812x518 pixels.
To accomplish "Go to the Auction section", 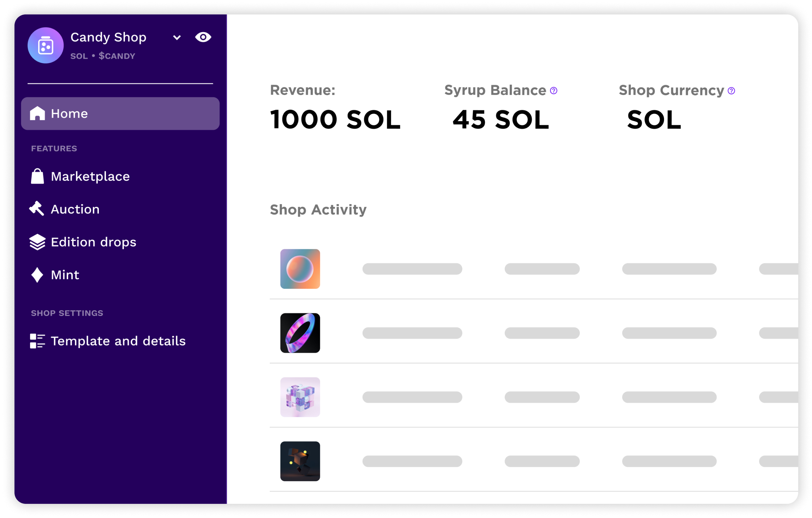I will point(75,209).
